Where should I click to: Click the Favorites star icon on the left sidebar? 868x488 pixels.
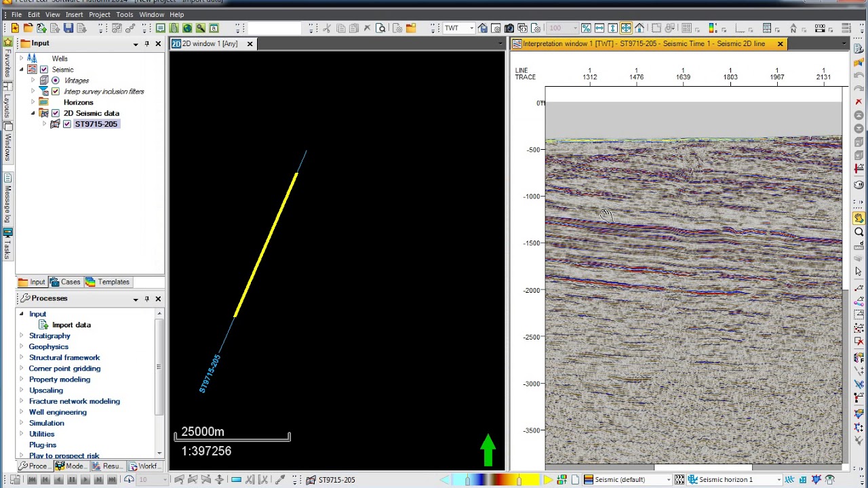point(7,43)
